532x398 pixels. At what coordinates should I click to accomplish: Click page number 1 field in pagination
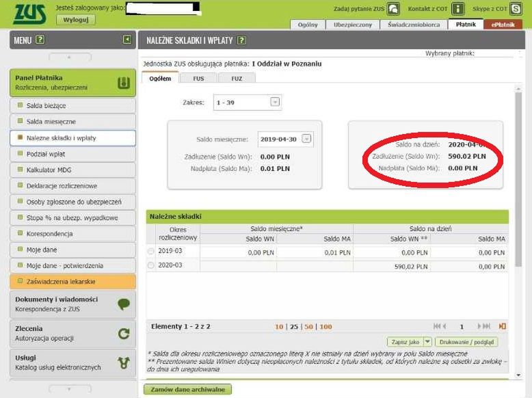point(462,326)
